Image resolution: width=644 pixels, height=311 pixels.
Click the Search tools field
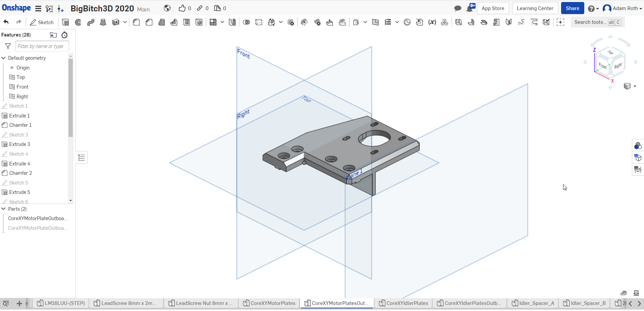pyautogui.click(x=598, y=22)
